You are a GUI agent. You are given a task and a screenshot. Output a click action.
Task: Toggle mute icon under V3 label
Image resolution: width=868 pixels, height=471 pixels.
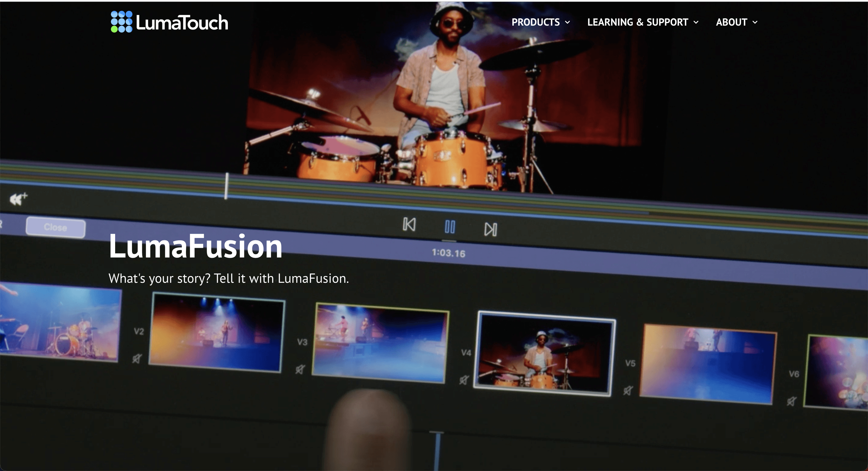300,369
